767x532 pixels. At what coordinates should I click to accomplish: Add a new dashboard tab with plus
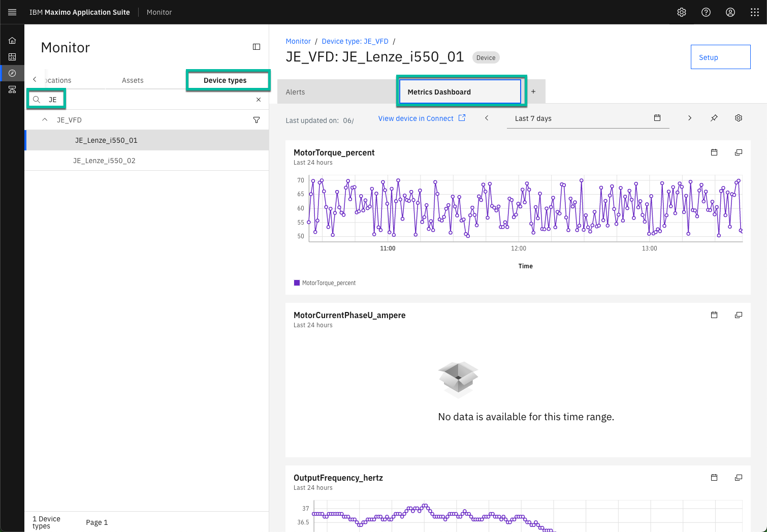coord(533,92)
